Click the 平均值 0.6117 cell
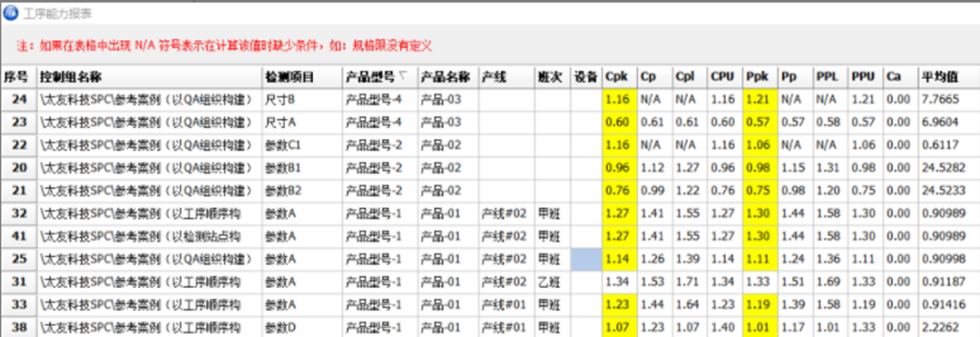The width and height of the screenshot is (980, 337). pos(949,145)
